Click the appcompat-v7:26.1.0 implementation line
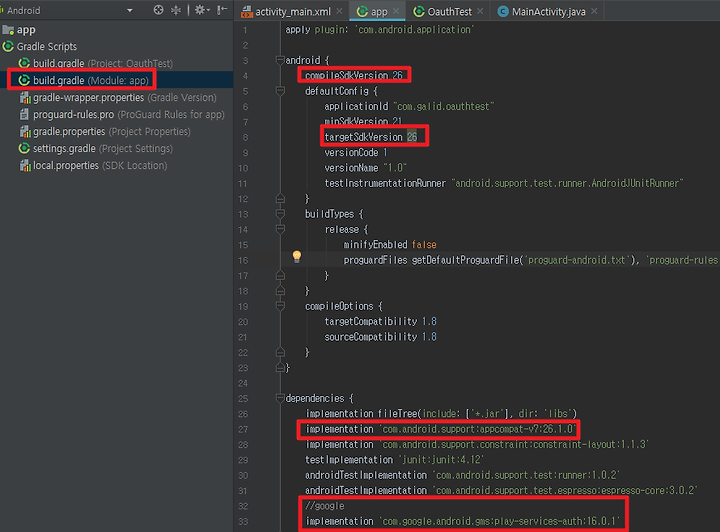720x532 pixels. click(440, 429)
